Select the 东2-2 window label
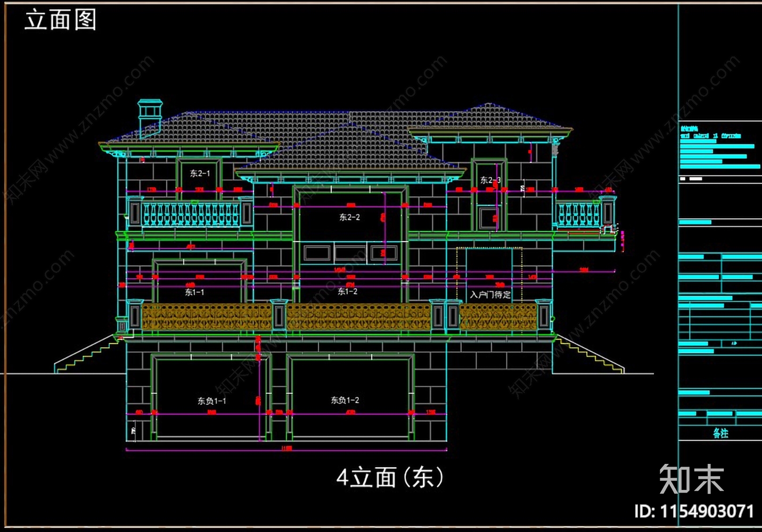Viewport: 762px width, 532px height. 349,217
